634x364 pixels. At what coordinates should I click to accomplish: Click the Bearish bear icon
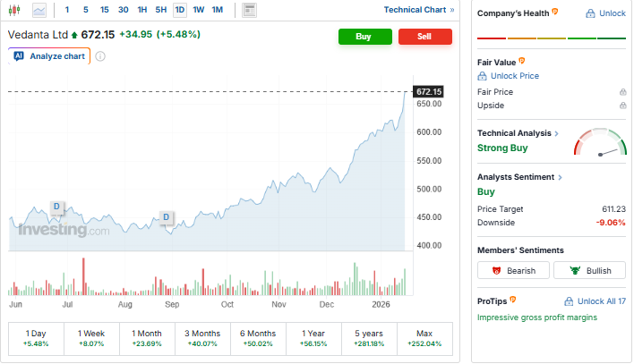(x=496, y=271)
